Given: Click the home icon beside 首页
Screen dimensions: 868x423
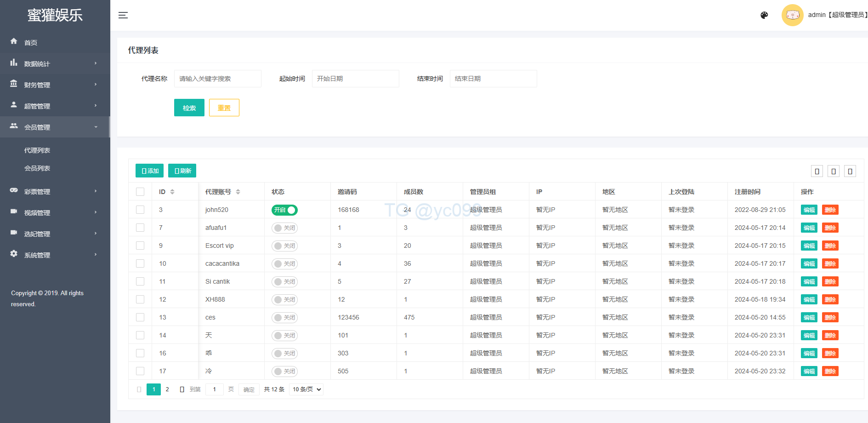Looking at the screenshot, I should click(14, 41).
